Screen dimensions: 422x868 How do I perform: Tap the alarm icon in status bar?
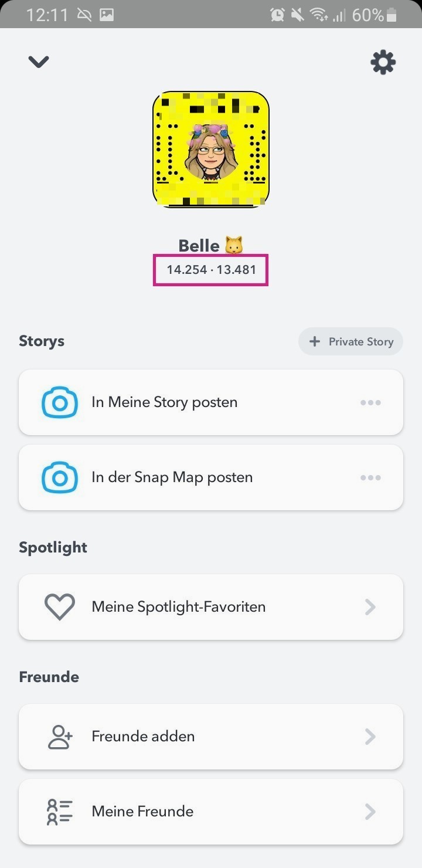[x=277, y=15]
